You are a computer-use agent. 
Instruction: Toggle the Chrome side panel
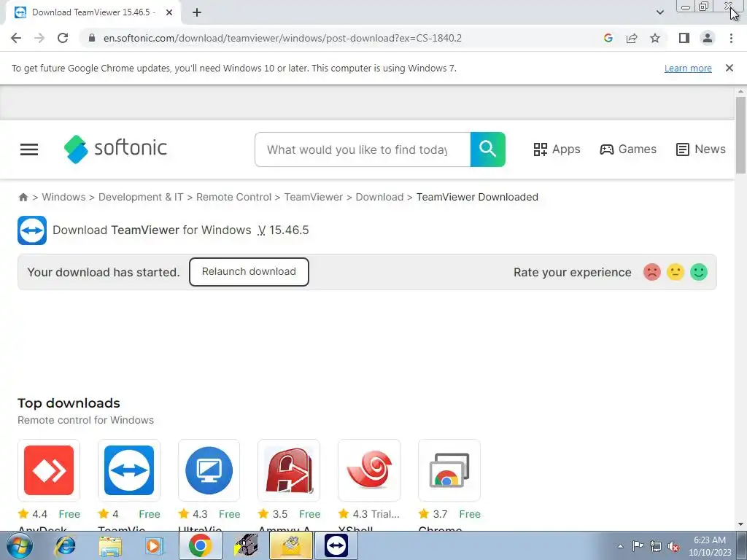click(684, 38)
